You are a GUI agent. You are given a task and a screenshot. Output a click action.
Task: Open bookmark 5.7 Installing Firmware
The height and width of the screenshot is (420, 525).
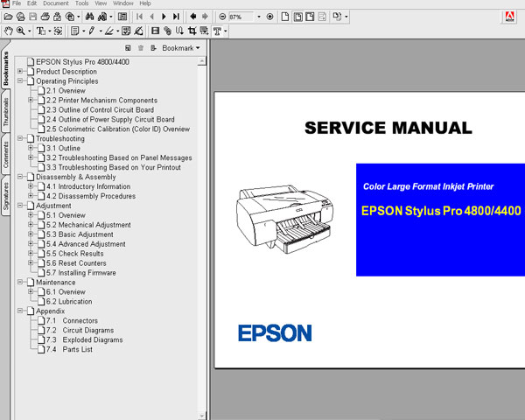pos(81,273)
